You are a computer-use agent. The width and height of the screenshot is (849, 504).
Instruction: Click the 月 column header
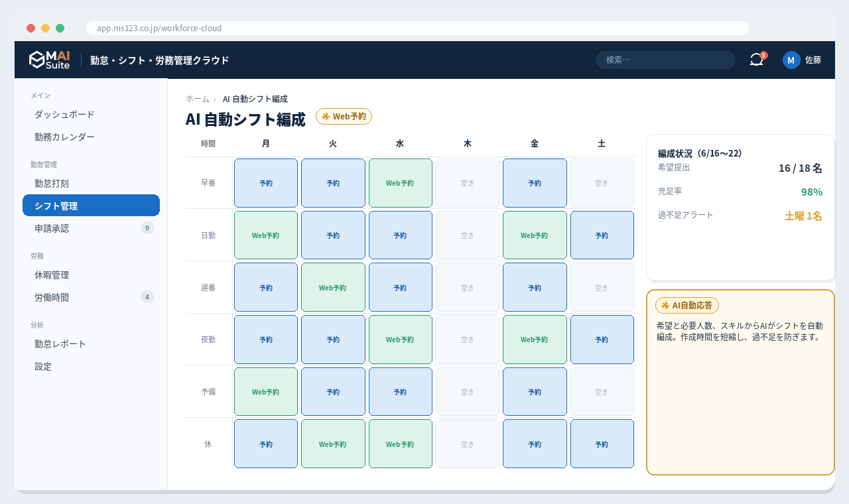(266, 143)
